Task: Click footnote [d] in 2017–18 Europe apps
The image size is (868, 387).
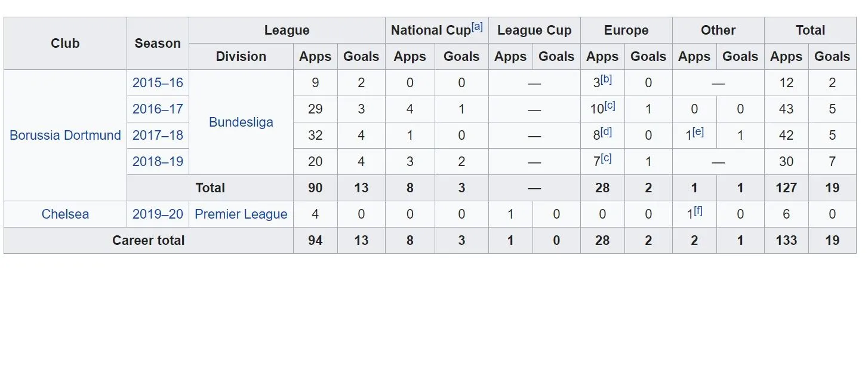Action: [606, 132]
